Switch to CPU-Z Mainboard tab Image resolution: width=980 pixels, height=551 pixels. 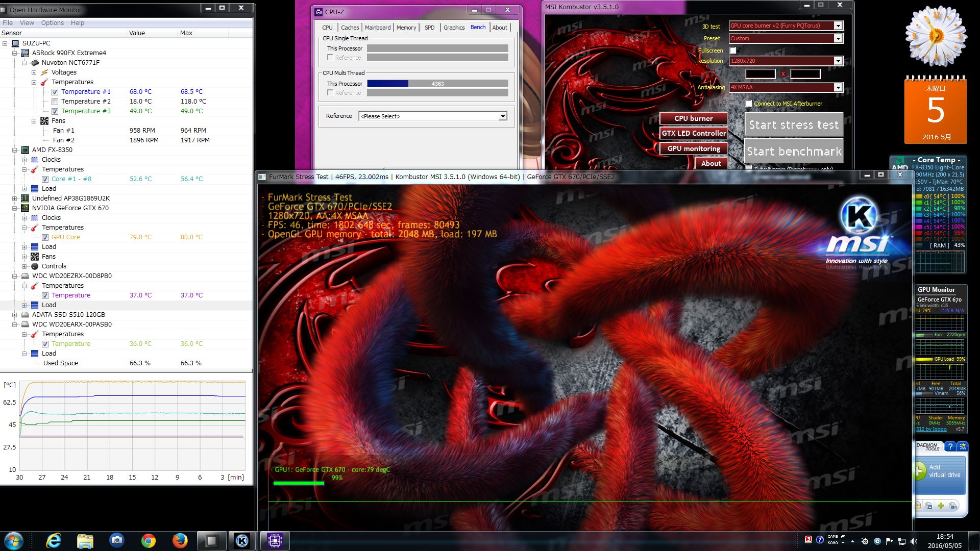coord(378,28)
